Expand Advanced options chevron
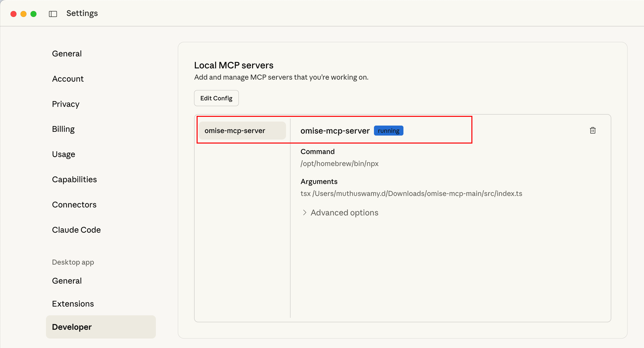Image resolution: width=644 pixels, height=348 pixels. 305,213
